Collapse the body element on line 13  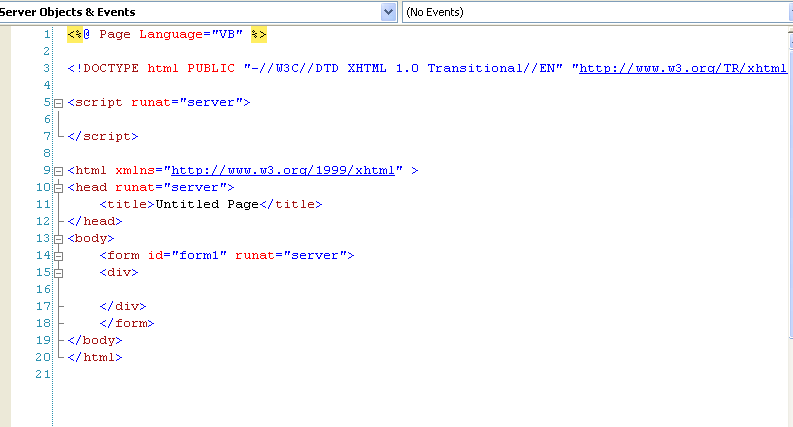pyautogui.click(x=59, y=239)
